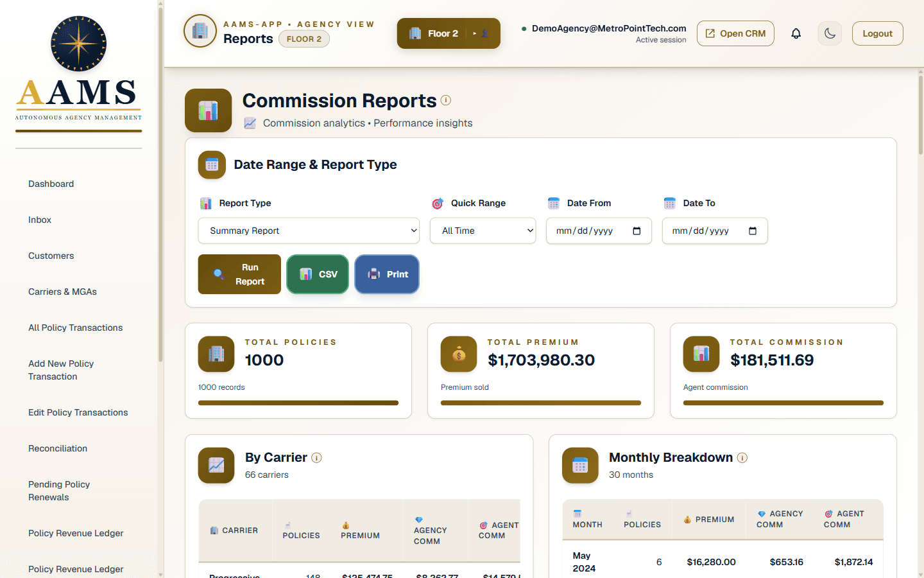Click the Monthly Breakdown calendar icon
Viewport: 924px width, 578px height.
coord(580,466)
